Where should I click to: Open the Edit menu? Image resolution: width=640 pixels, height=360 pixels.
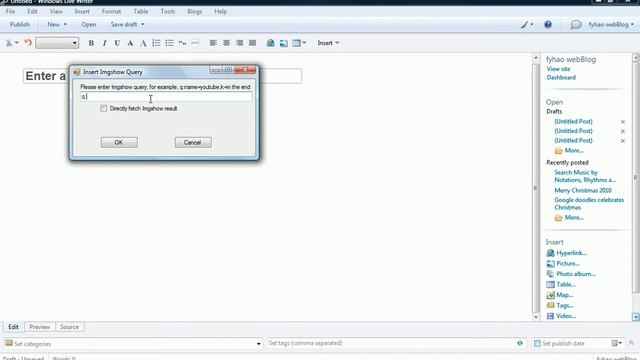click(x=32, y=11)
